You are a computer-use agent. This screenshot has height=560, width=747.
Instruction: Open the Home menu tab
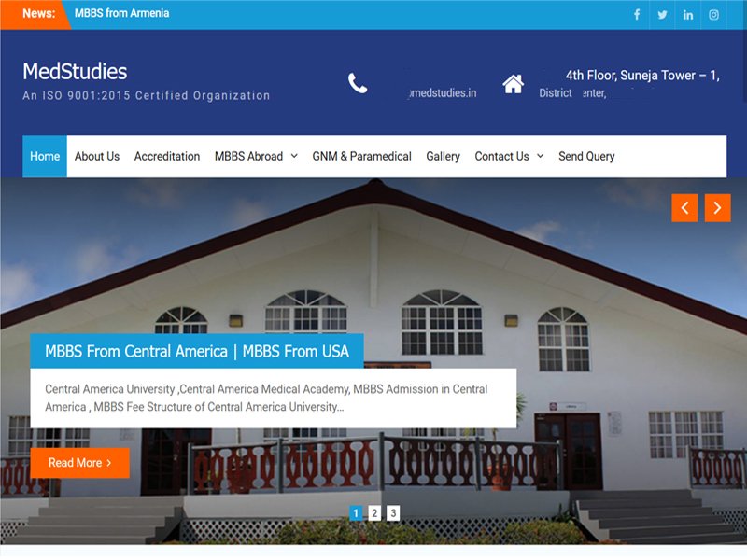coord(45,156)
